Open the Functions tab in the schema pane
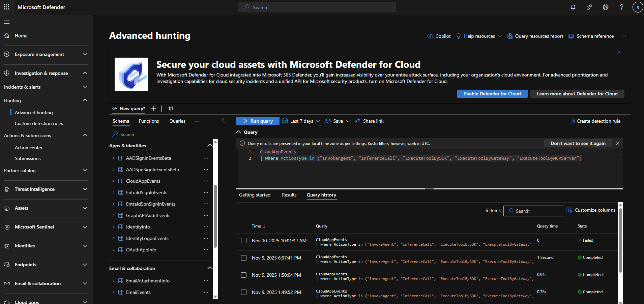The width and height of the screenshot is (644, 304). [x=149, y=121]
